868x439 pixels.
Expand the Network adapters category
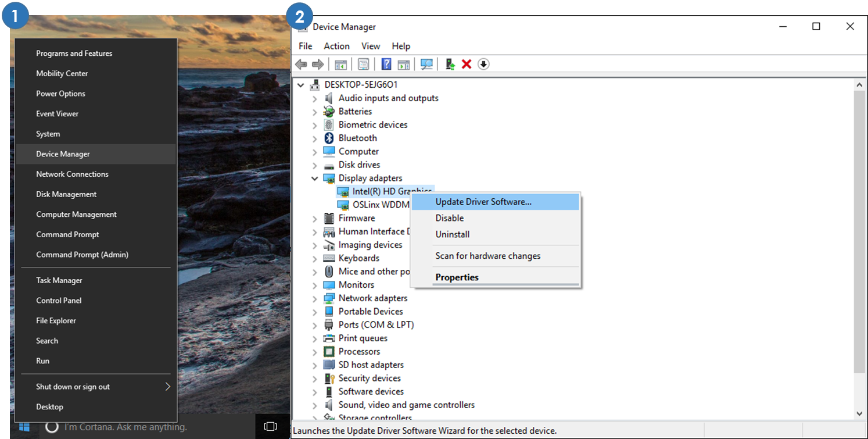pos(315,298)
